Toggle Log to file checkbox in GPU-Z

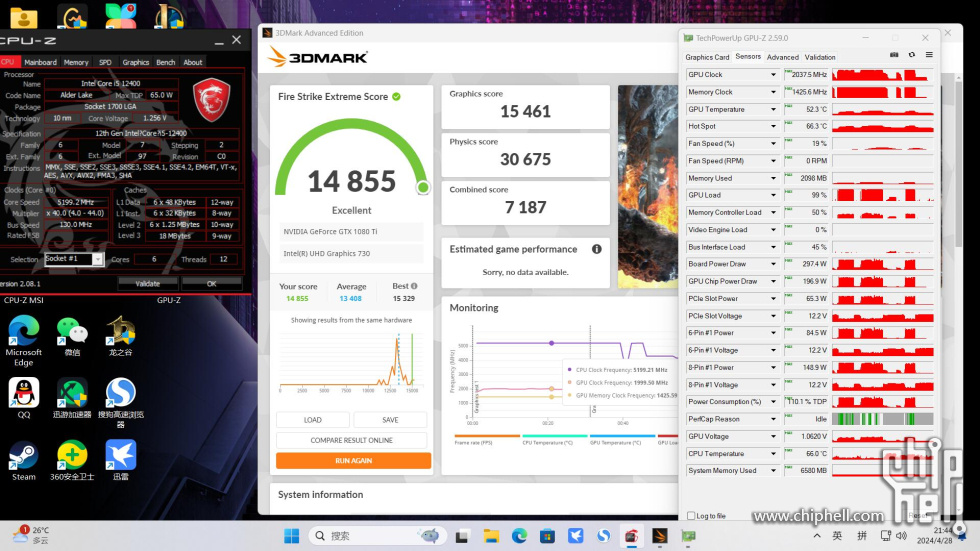tap(691, 516)
